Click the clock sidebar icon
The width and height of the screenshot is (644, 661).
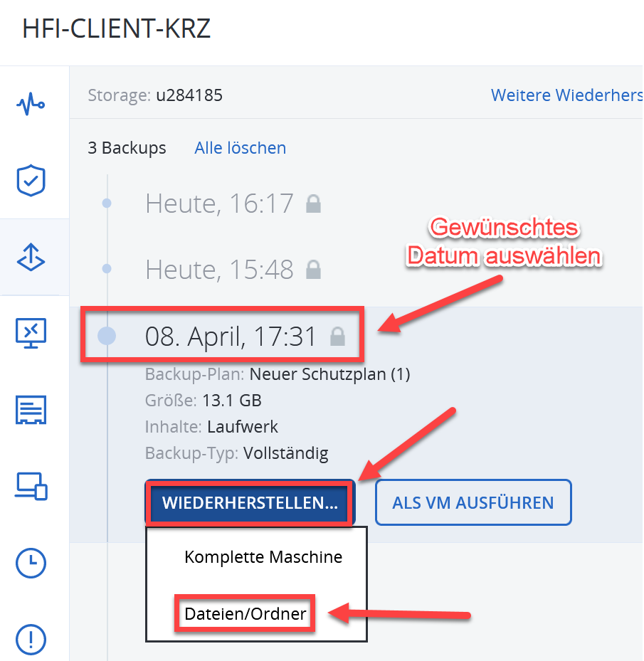31,564
